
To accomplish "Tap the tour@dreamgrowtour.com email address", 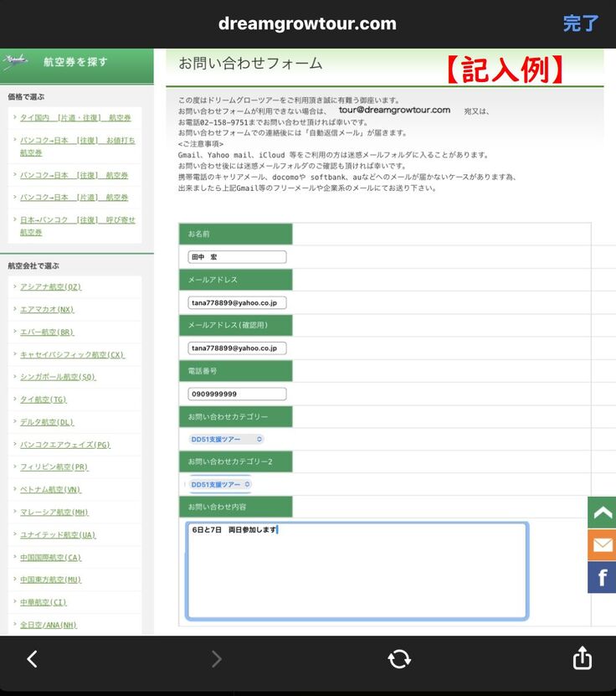I will coord(394,110).
